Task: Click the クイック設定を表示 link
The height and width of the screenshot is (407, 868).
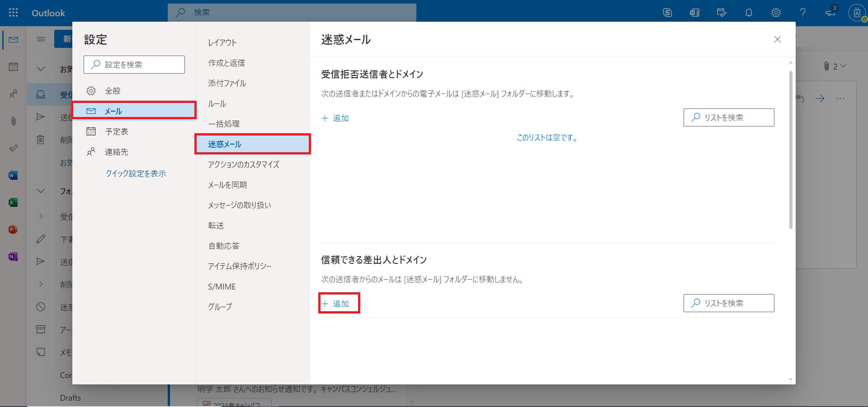Action: [x=136, y=173]
